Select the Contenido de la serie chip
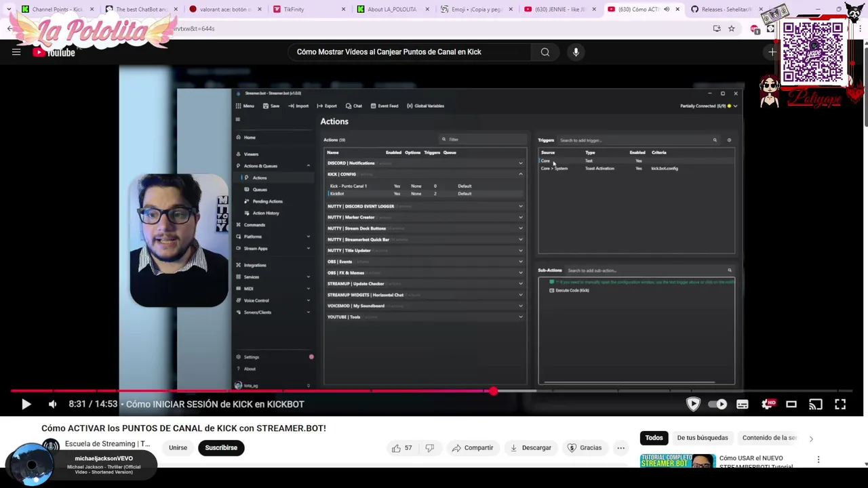868x488 pixels. 770,438
